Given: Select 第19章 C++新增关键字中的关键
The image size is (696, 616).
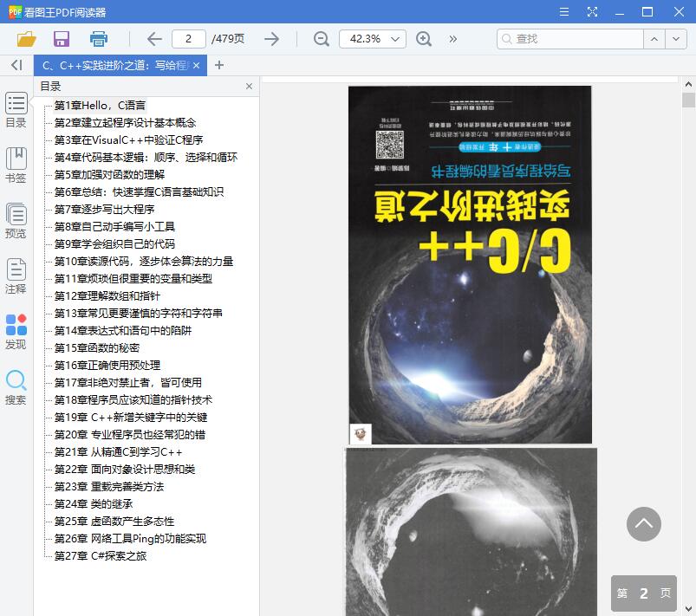Looking at the screenshot, I should 131,417.
